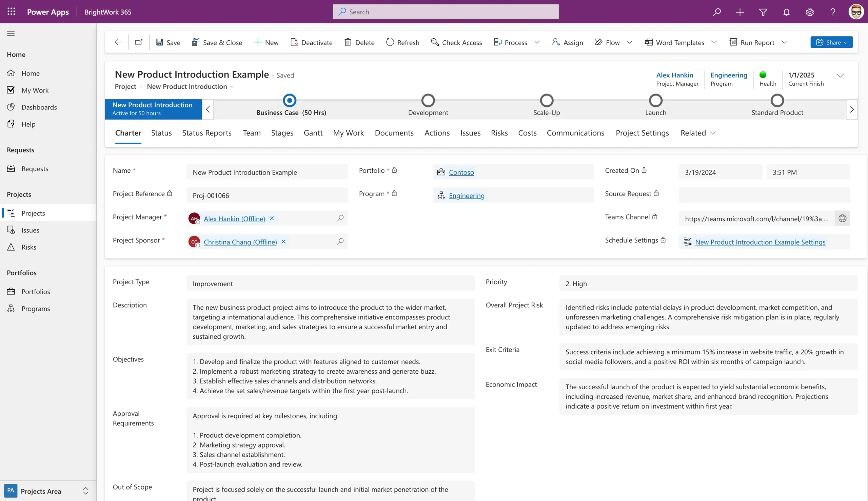868x501 pixels.
Task: Select the Refresh icon in the toolbar
Action: coord(390,42)
